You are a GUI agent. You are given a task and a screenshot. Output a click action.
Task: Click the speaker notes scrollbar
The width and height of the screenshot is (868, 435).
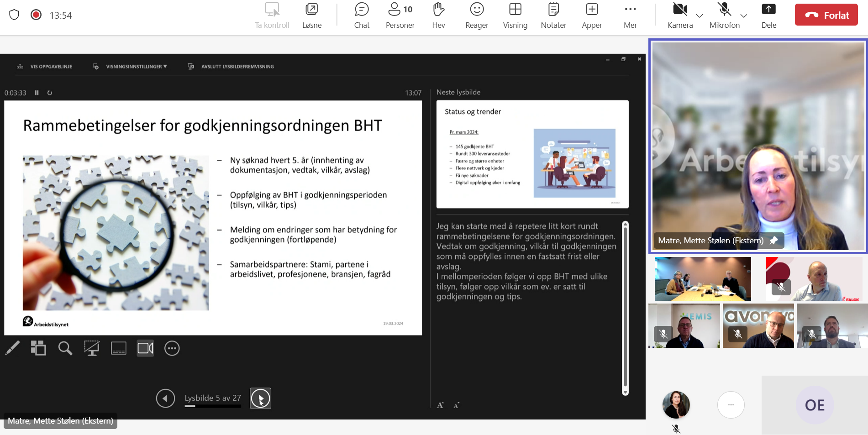click(625, 308)
